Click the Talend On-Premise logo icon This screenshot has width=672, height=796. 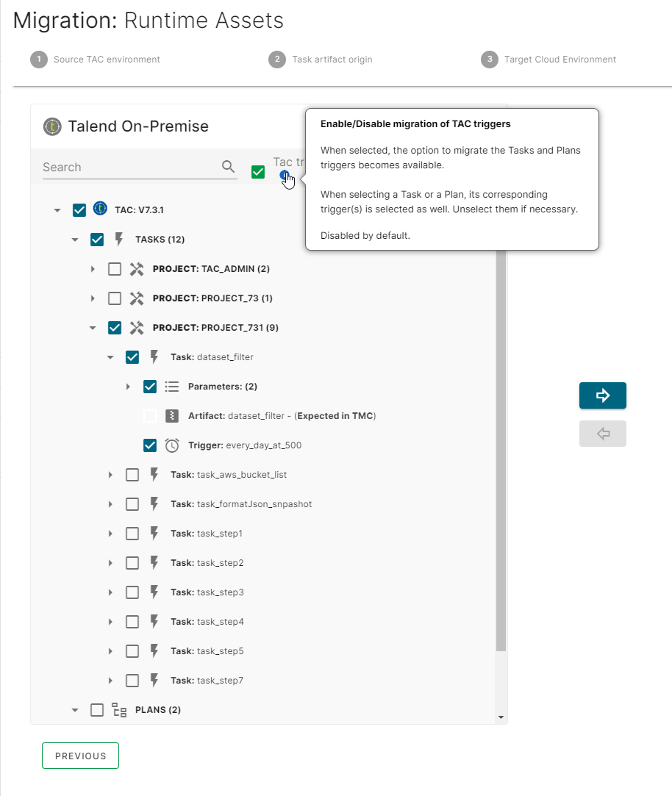(x=51, y=126)
